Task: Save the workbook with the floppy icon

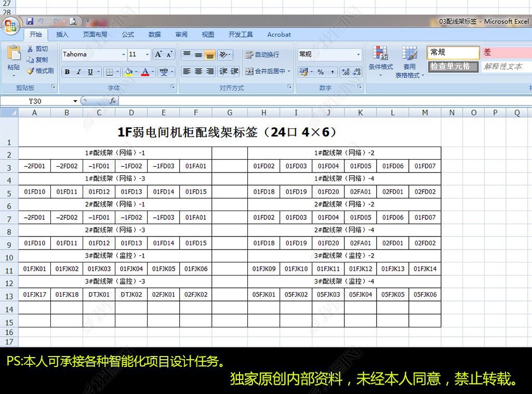Action: pos(30,21)
